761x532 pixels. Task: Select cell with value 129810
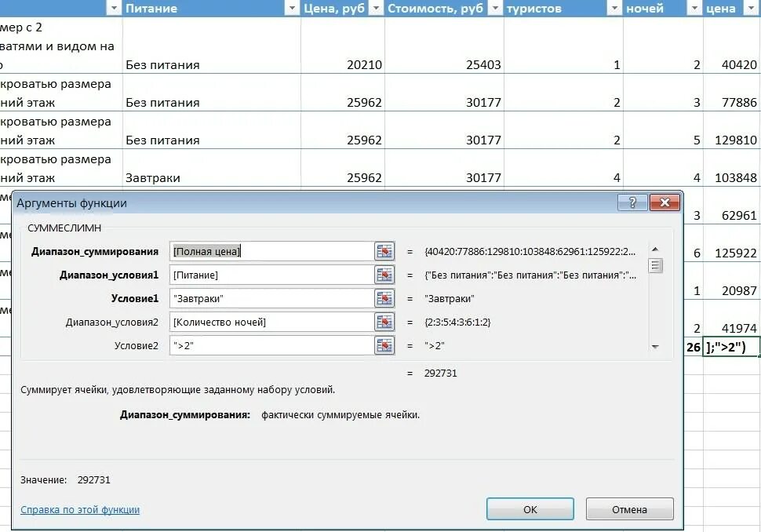[x=732, y=130]
